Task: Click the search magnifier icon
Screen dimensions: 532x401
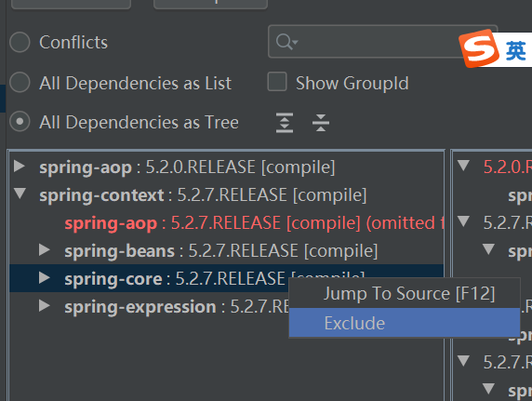Action: 286,42
